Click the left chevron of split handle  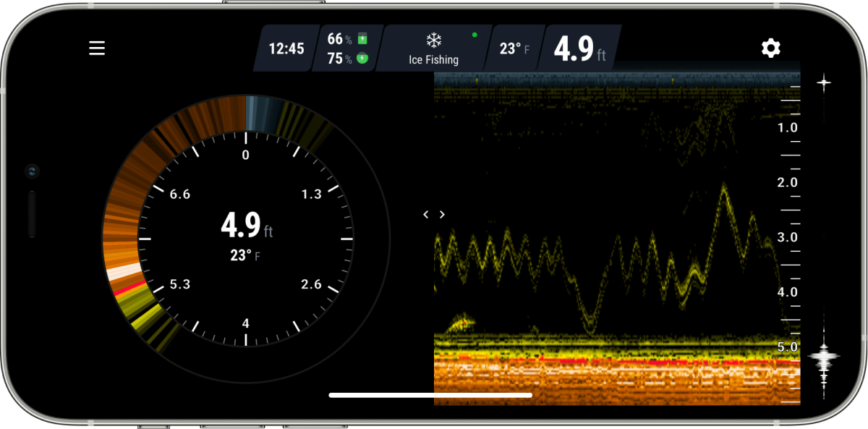(426, 214)
